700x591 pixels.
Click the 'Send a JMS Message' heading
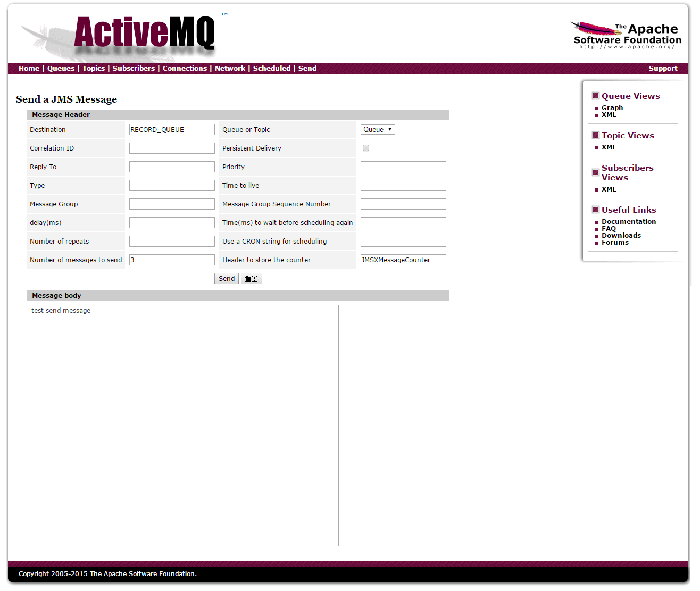pos(66,99)
